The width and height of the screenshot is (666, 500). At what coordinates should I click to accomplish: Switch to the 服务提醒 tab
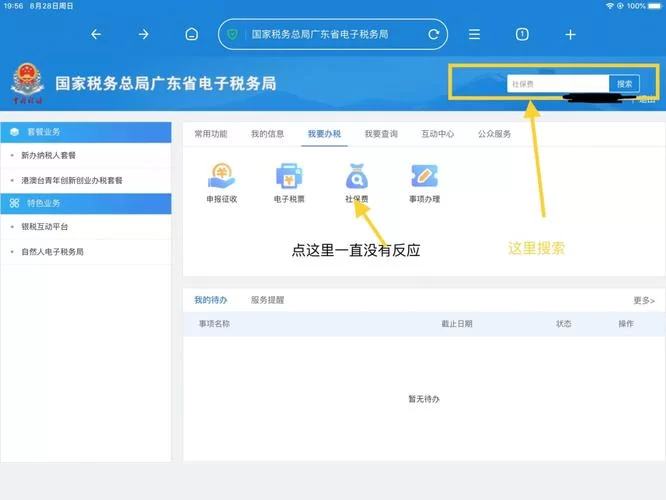[268, 300]
